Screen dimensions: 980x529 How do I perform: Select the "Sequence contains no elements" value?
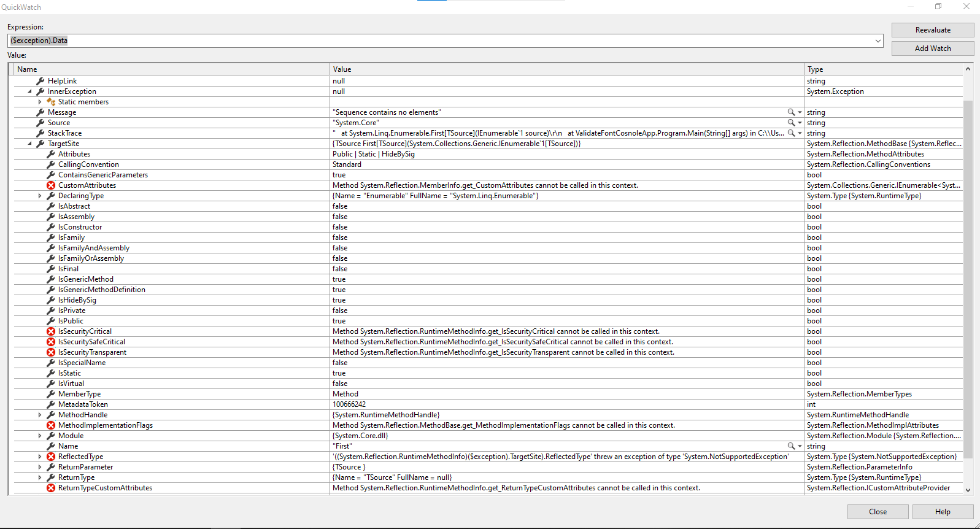(387, 112)
